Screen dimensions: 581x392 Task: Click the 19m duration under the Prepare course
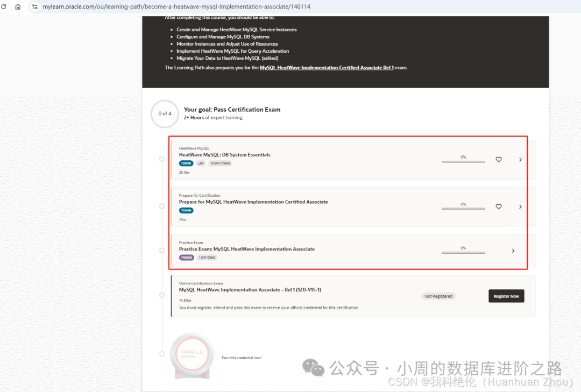pos(183,220)
